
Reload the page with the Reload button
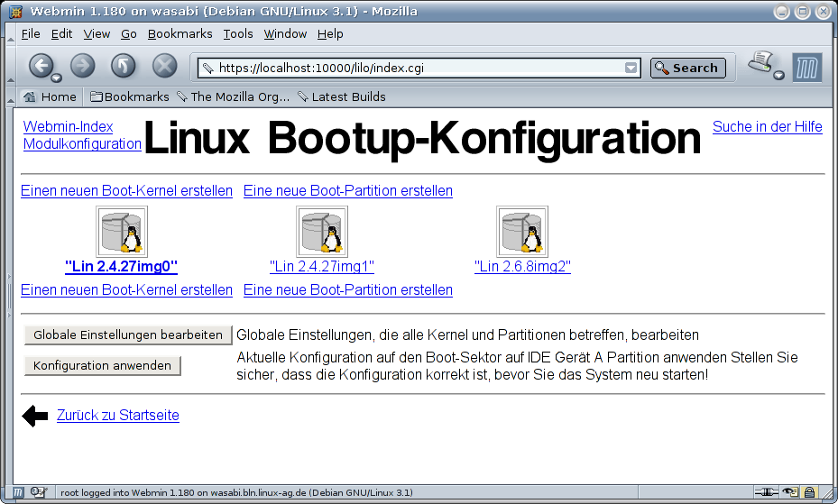click(124, 66)
